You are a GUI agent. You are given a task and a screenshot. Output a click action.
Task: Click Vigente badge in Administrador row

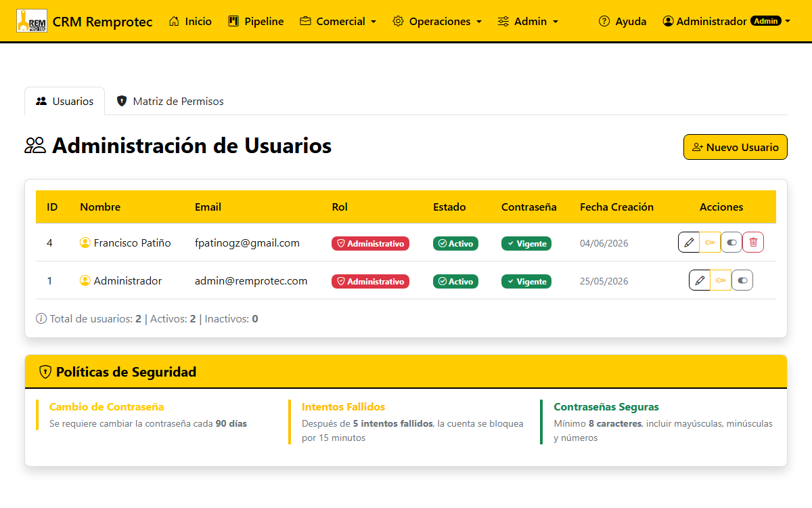pyautogui.click(x=526, y=281)
